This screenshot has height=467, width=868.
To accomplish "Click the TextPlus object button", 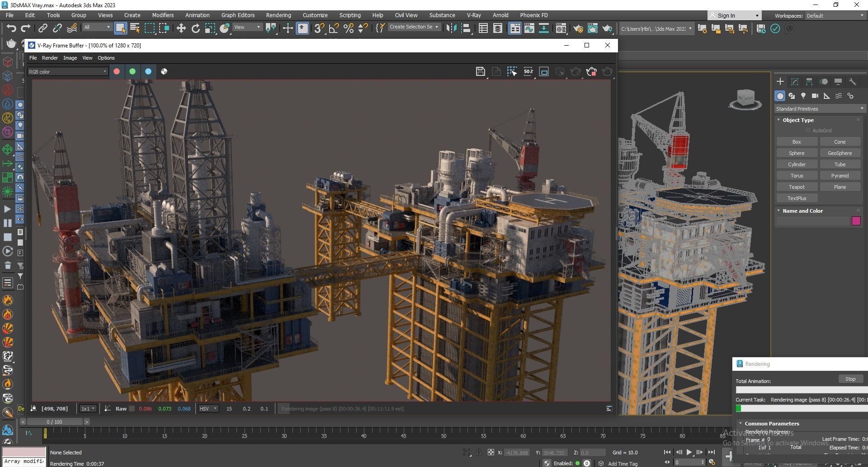I will click(796, 198).
